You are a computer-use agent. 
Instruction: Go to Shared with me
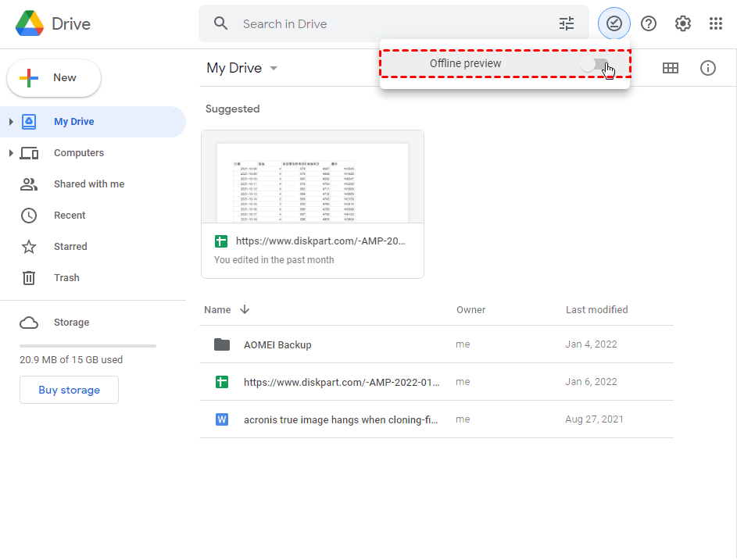point(88,184)
